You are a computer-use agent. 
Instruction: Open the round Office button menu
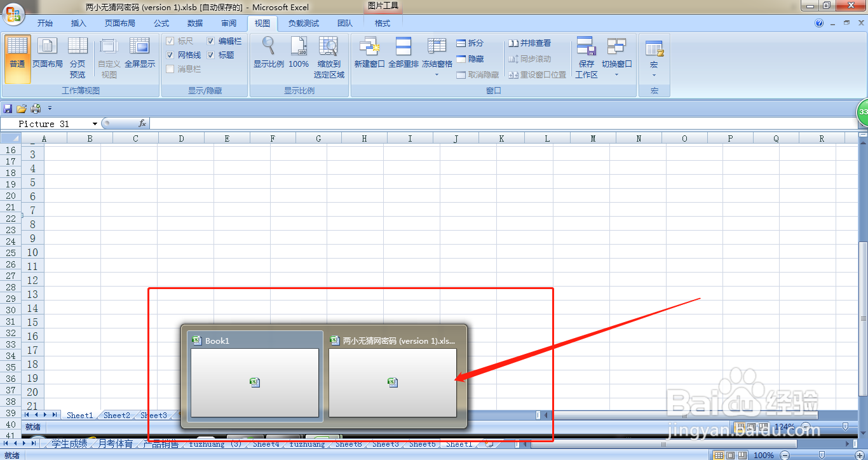tap(13, 13)
